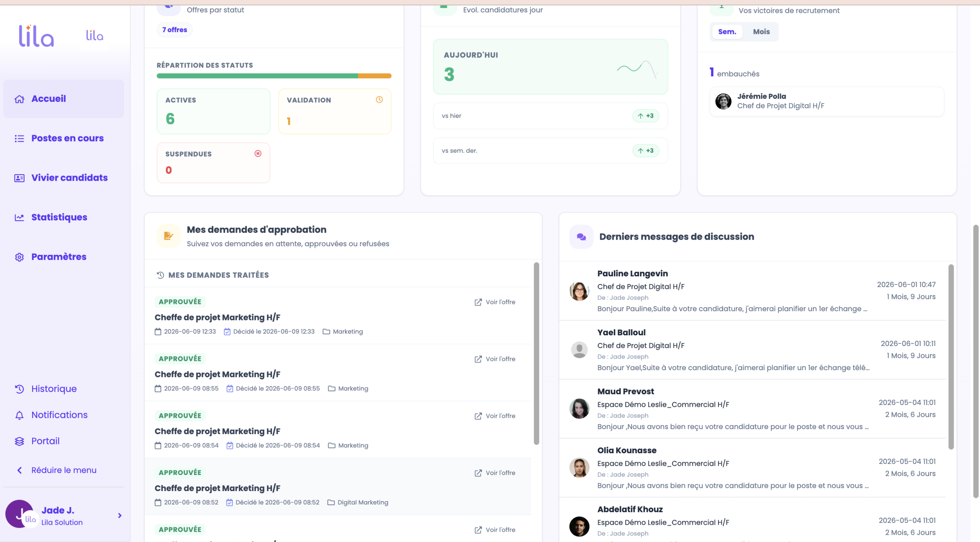Click the SUSPENDUES pause icon

[x=258, y=153]
